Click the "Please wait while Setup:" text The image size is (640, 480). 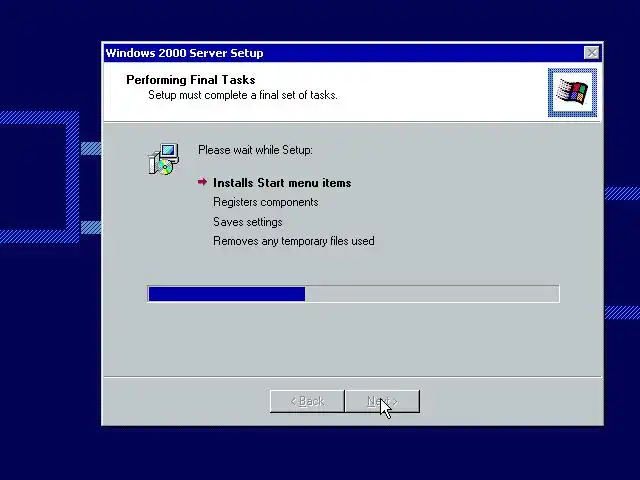click(x=256, y=150)
